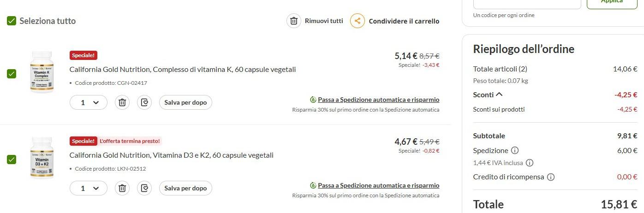Click the Vitamin K Complex product thumbnail
Viewport: 644px width, 213px height.
point(42,72)
